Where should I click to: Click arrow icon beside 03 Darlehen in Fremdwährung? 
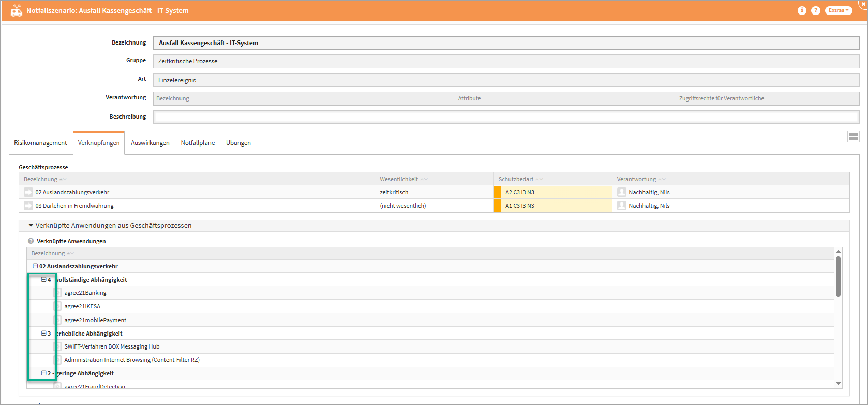pyautogui.click(x=28, y=206)
